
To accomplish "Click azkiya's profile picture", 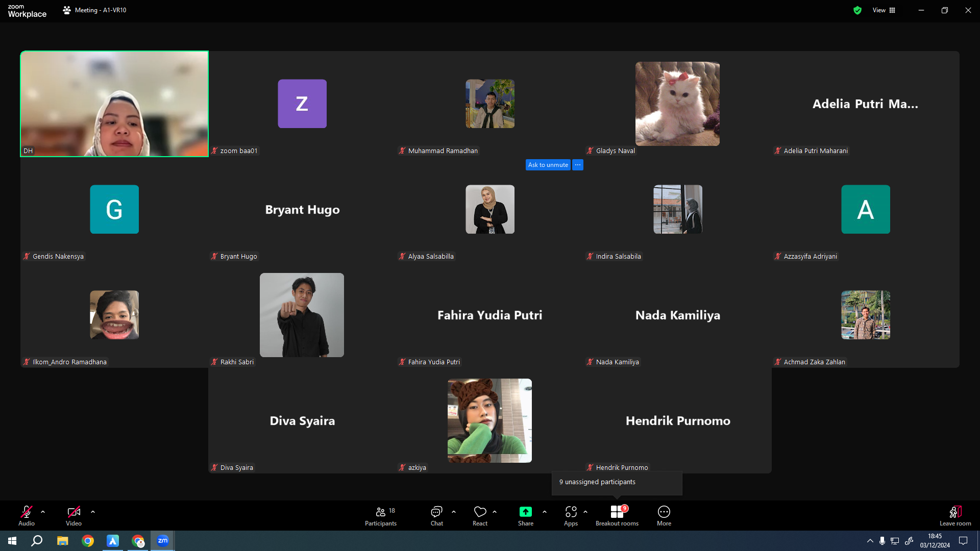I will 489,420.
